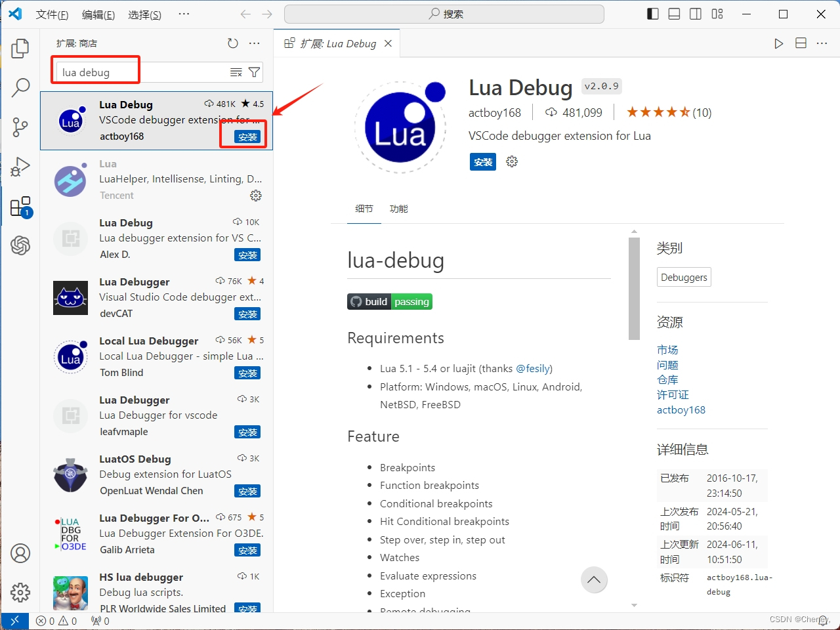Viewport: 840px width, 630px height.
Task: Open the 问题 issues resource link
Action: click(667, 365)
